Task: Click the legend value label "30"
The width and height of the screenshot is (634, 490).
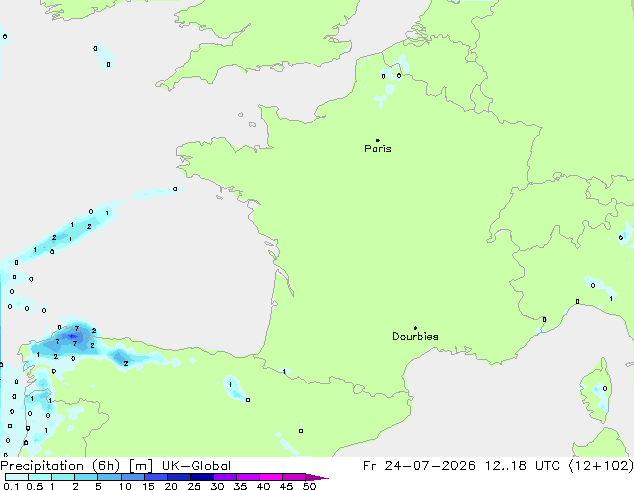Action: point(217,486)
